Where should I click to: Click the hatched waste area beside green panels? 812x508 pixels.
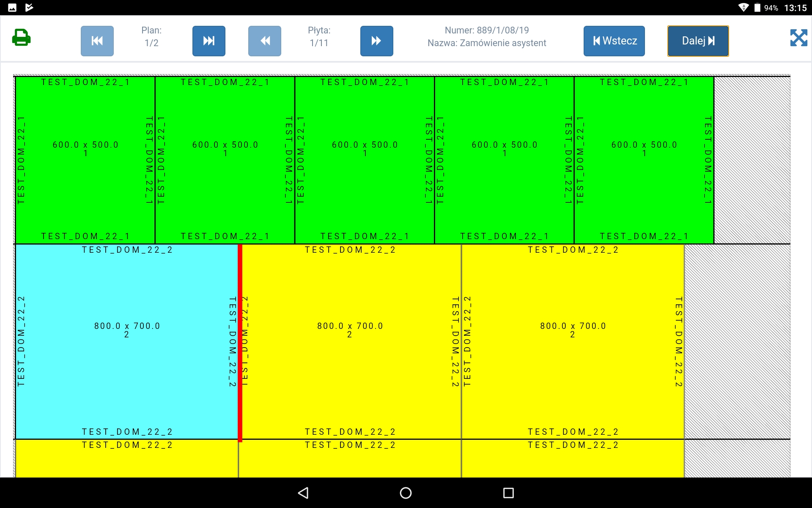tap(752, 160)
